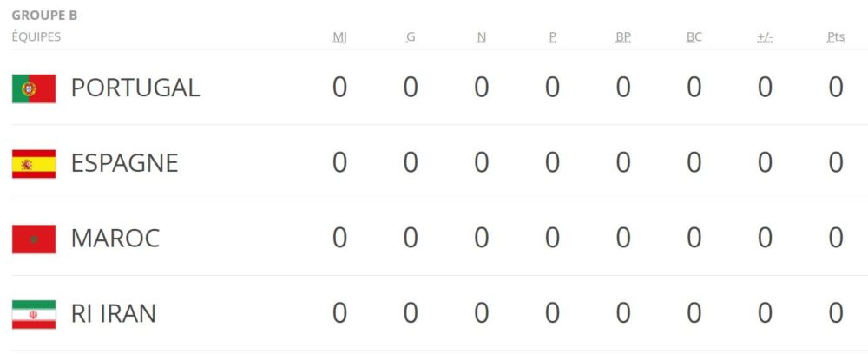868x354 pixels.
Task: Open the PORTUGAL team link
Action: coord(135,88)
